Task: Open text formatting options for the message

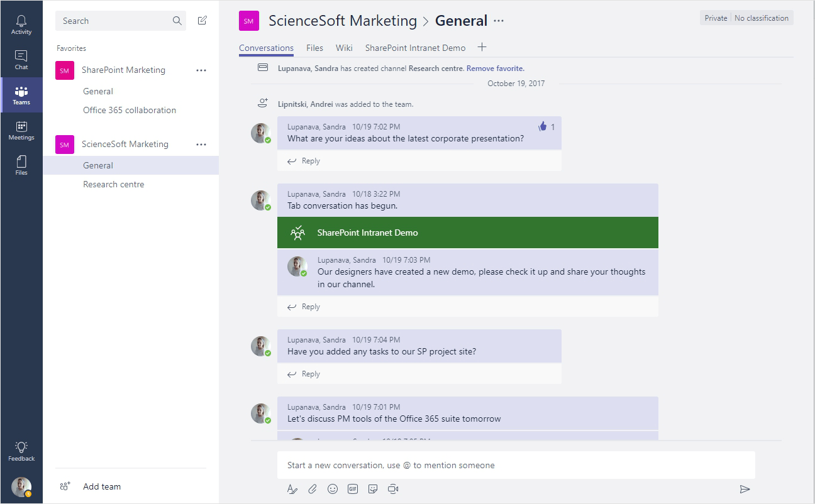Action: [292, 488]
